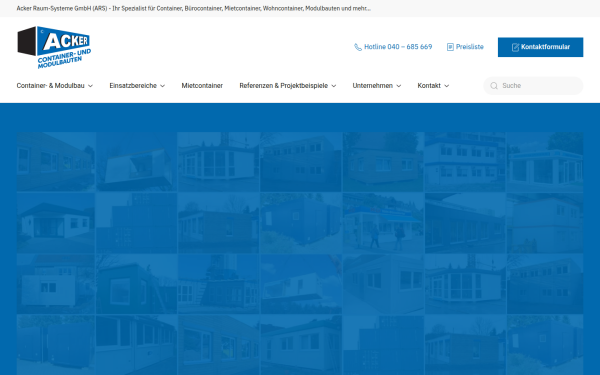Open Einsatzbereiche menu item

pos(137,86)
